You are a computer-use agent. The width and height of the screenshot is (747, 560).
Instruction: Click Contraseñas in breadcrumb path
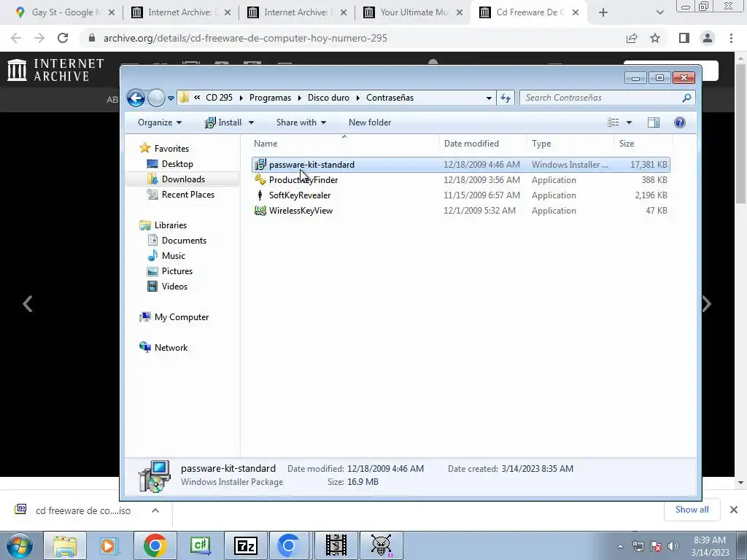tap(390, 98)
